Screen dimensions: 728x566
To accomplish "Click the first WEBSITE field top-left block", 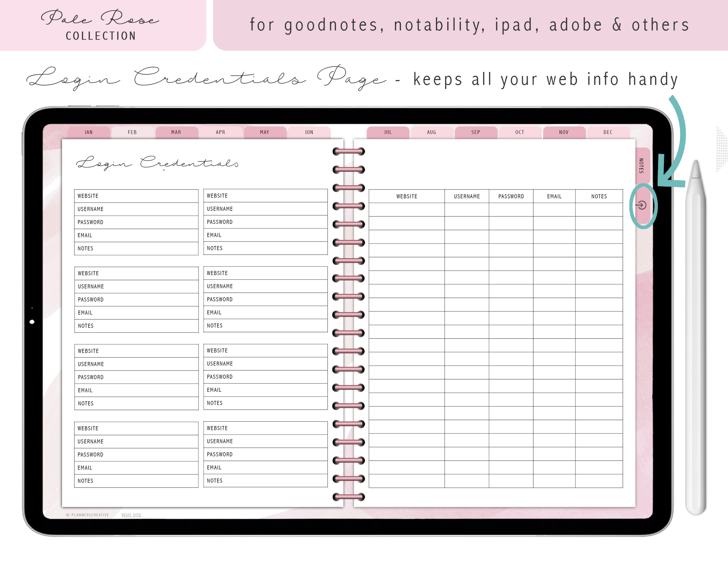I will [136, 196].
